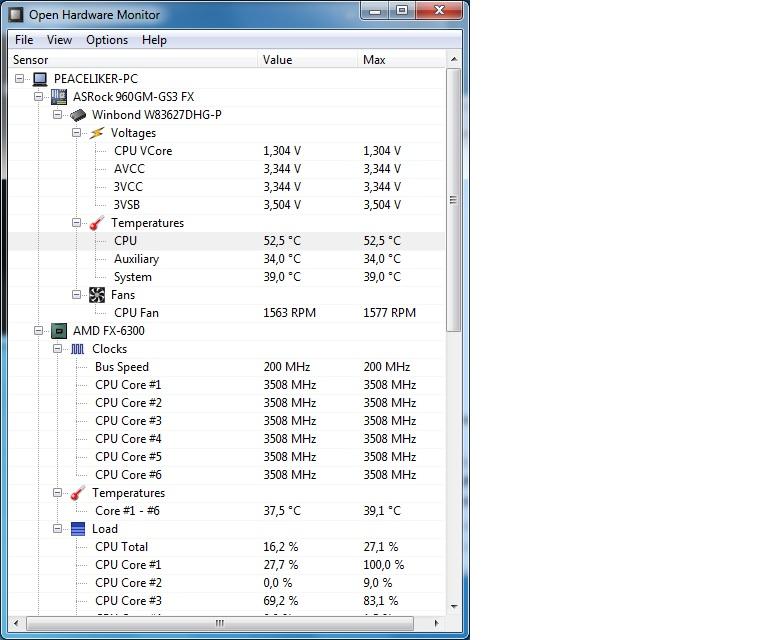Collapse the AMD FX-6300 node

coord(38,331)
